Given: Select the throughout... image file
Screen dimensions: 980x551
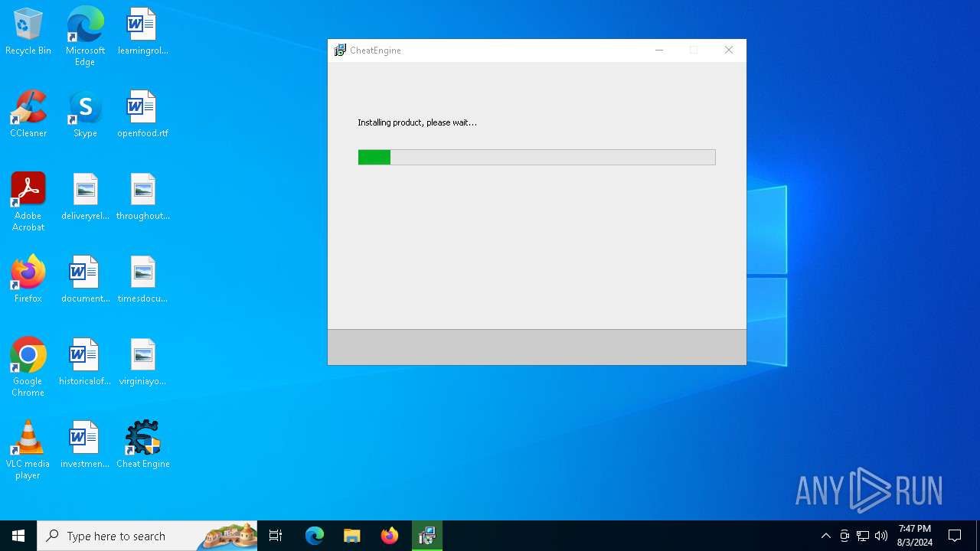Looking at the screenshot, I should pos(142,197).
